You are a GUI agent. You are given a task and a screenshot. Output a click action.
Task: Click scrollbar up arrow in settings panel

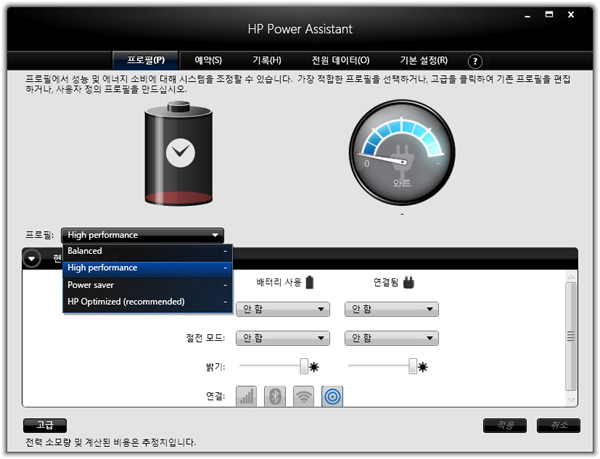571,277
